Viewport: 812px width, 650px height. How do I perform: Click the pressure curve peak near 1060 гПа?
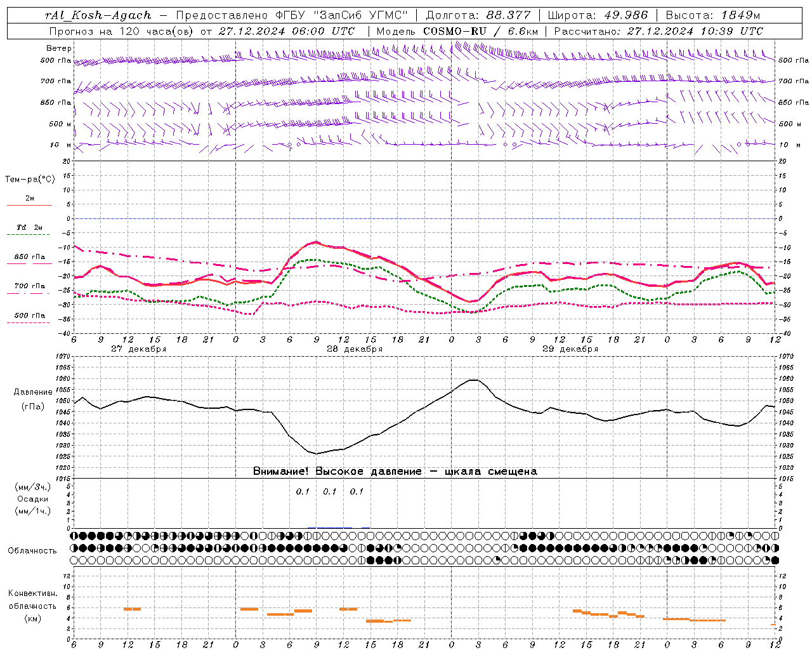[473, 380]
